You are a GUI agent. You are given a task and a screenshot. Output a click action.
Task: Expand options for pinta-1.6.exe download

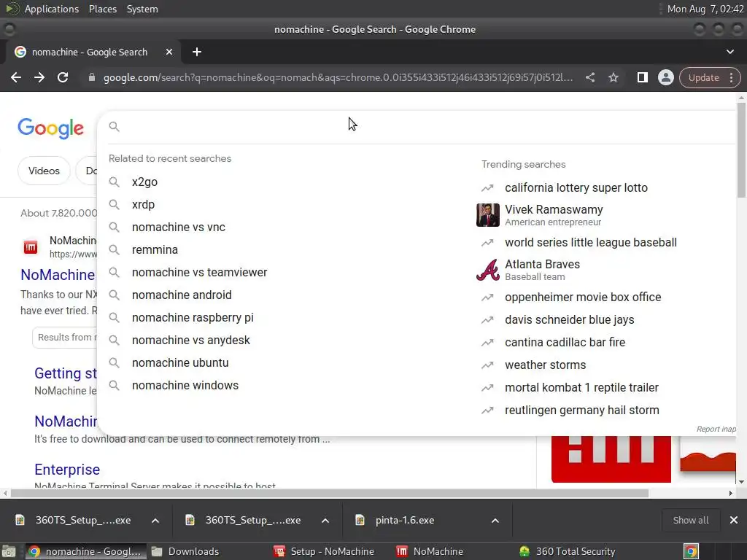pyautogui.click(x=495, y=521)
